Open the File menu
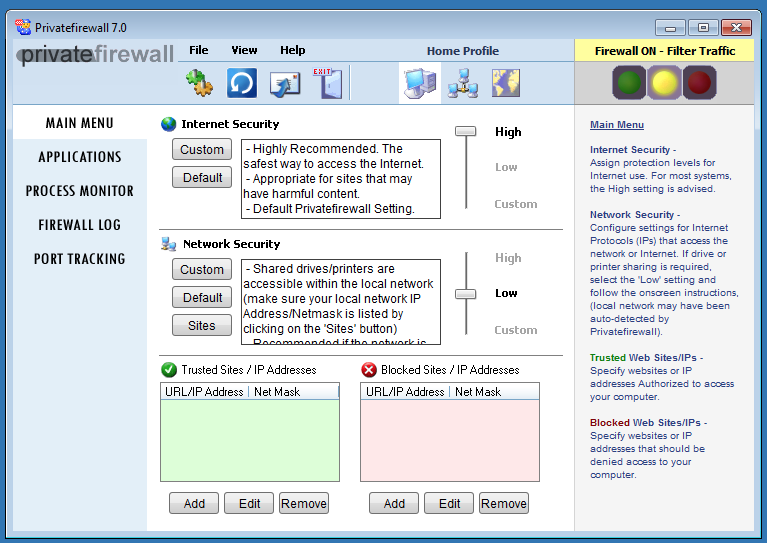Screen dimensions: 767x543 (199, 50)
